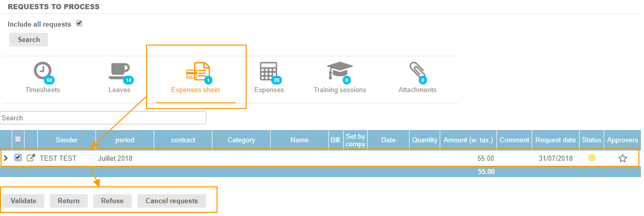
Task: Focus the table Search input field
Action: coord(103,118)
